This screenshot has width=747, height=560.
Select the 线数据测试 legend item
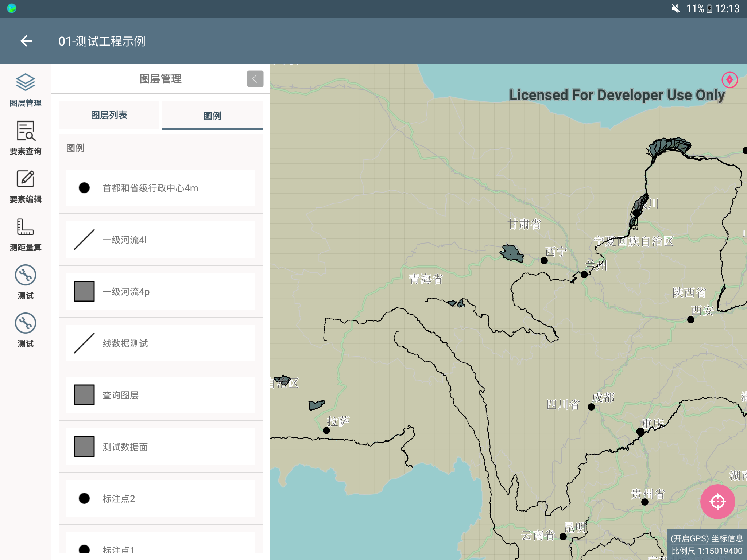click(x=160, y=343)
